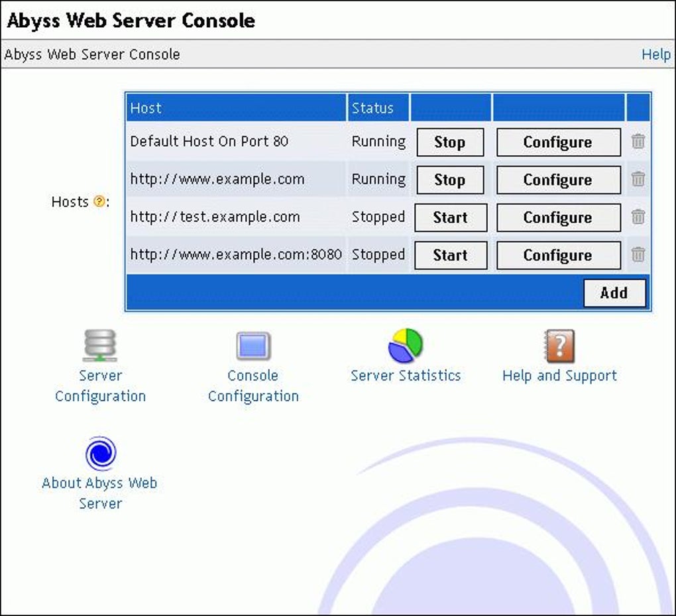Click the Abyss Web Server Console breadcrumb

[92, 54]
